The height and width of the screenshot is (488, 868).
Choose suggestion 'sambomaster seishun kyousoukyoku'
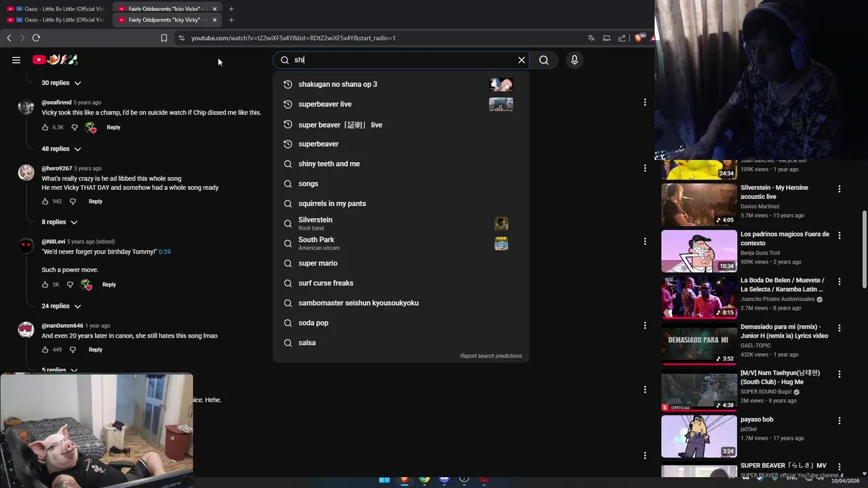point(401,303)
